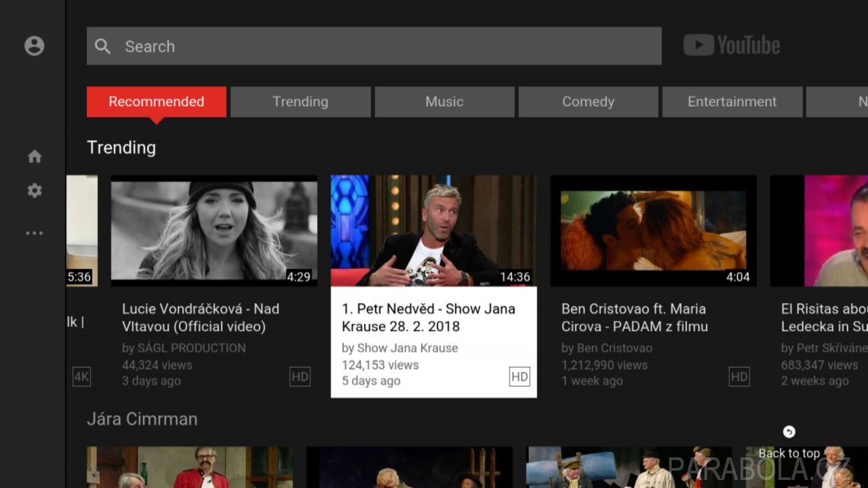Open second Jára Cimrman video thumbnail
The height and width of the screenshot is (488, 868).
(x=409, y=467)
